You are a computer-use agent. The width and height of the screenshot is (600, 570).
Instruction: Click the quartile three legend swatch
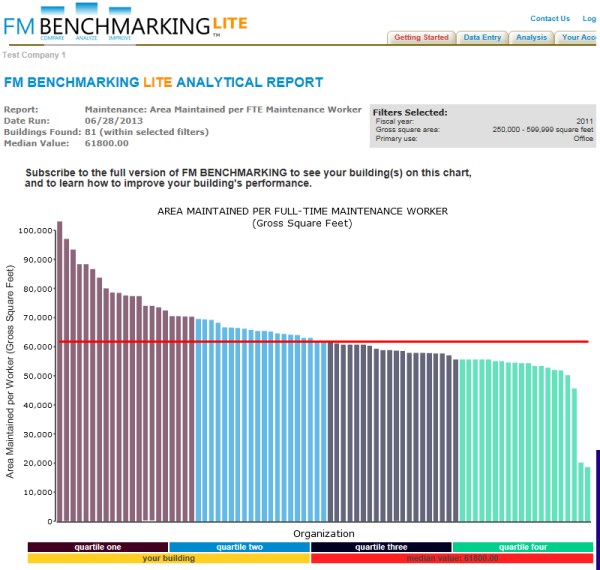[381, 547]
